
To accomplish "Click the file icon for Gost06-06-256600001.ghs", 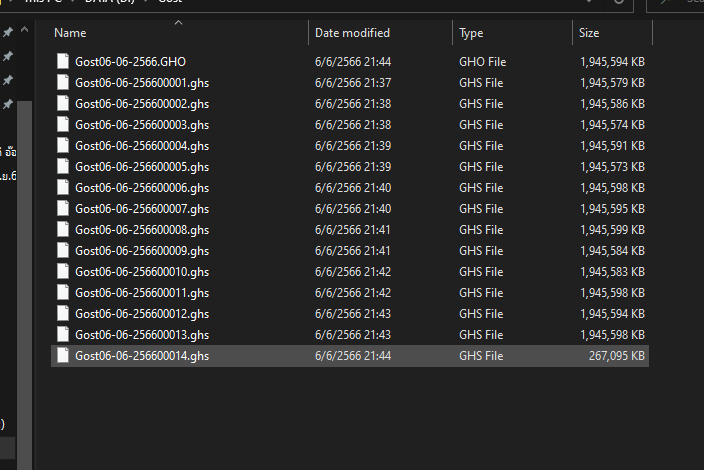I will [x=63, y=83].
